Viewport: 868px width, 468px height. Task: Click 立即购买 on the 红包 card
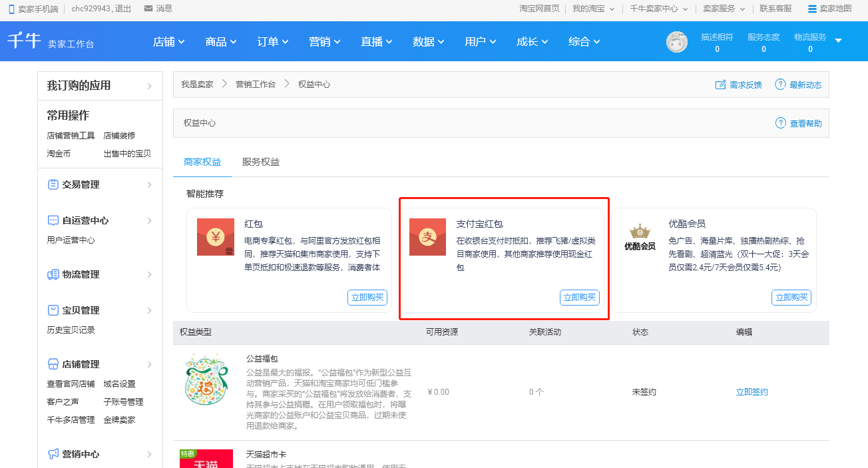(367, 298)
